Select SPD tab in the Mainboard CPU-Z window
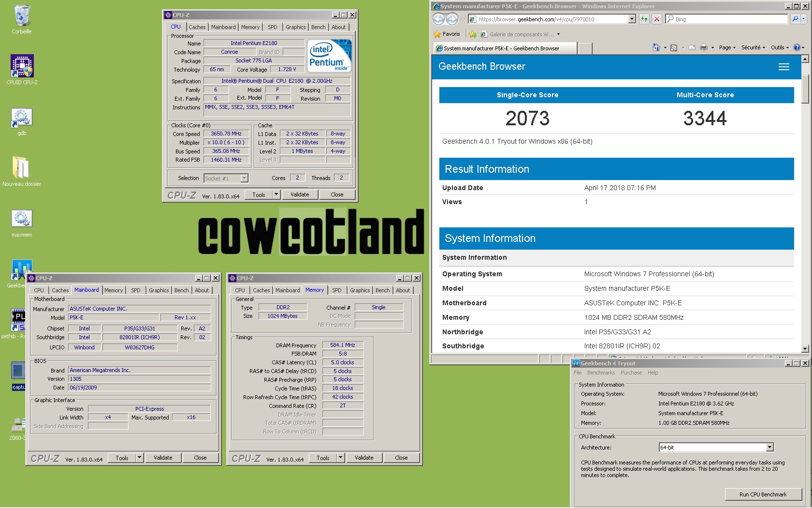The height and width of the screenshot is (508, 812). (x=136, y=290)
